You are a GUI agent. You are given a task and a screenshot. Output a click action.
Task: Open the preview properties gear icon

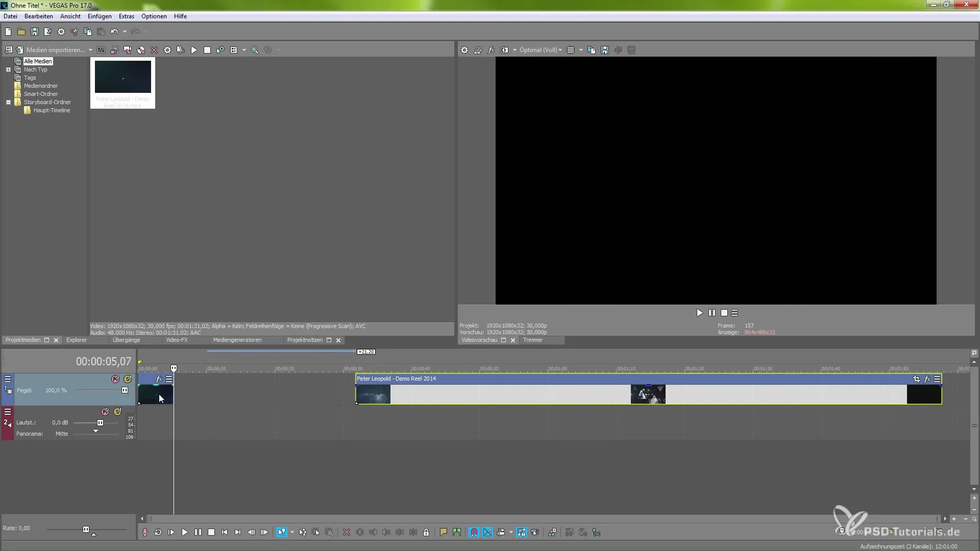point(464,50)
